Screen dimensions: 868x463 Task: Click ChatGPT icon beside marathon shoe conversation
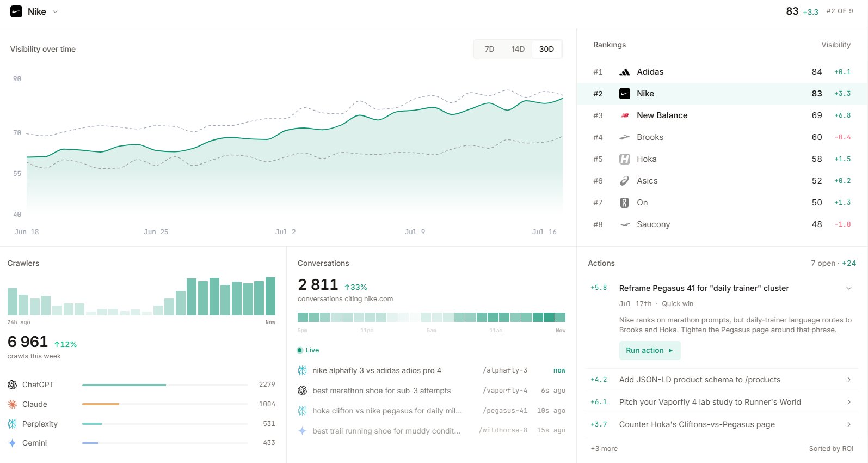[302, 391]
